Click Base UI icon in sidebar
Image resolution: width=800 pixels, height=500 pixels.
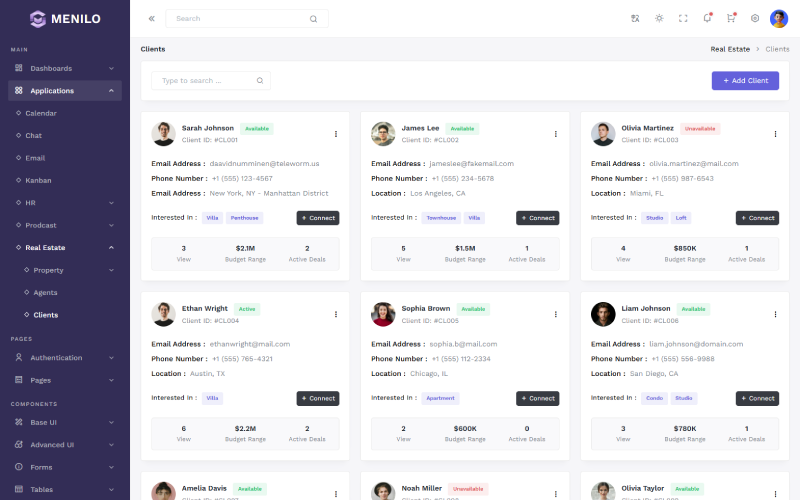pyautogui.click(x=19, y=422)
